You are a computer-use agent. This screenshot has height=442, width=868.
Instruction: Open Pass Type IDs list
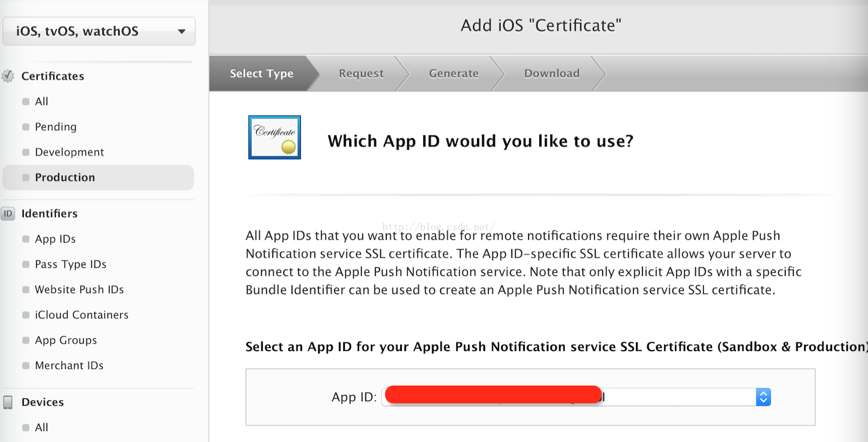[70, 264]
